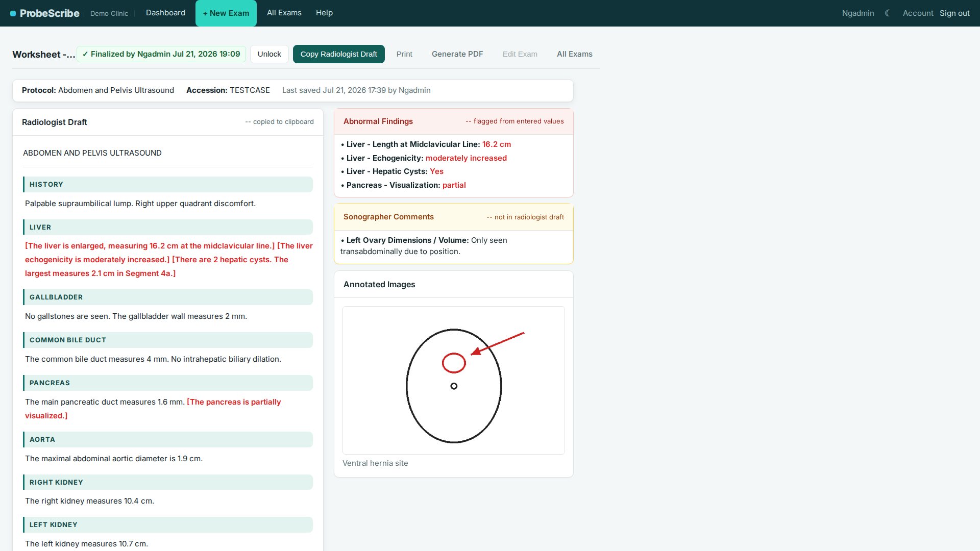Open the Dashboard menu item

(x=165, y=13)
